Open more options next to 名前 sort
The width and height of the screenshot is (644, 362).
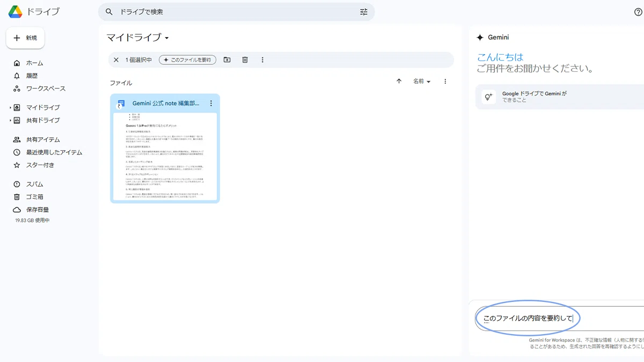click(x=445, y=82)
